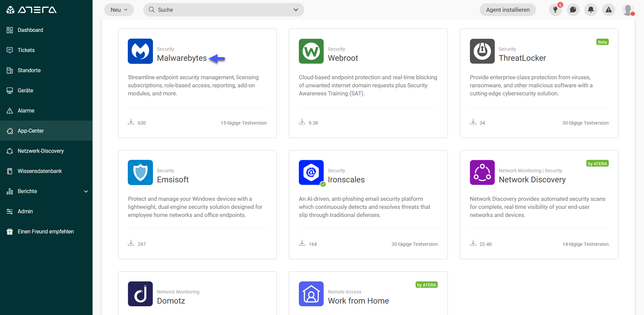Screen dimensions: 644x315
Task: Click the Tickets sidebar icon
Action: coord(10,50)
